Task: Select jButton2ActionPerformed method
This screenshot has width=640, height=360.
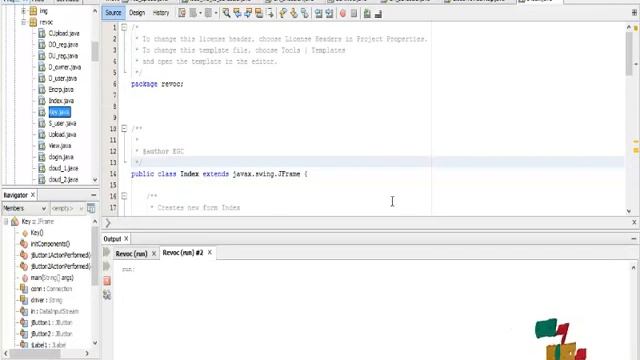Action: [60, 267]
